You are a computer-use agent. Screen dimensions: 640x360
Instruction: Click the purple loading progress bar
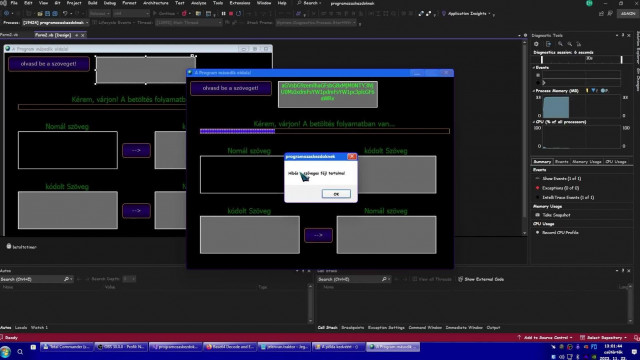click(x=325, y=131)
